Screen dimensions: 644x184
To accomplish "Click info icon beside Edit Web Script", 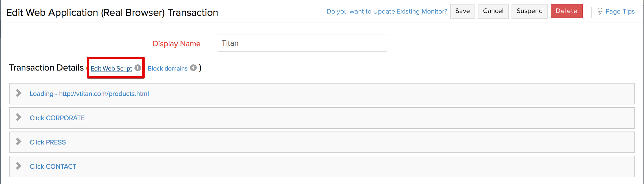I will [138, 68].
